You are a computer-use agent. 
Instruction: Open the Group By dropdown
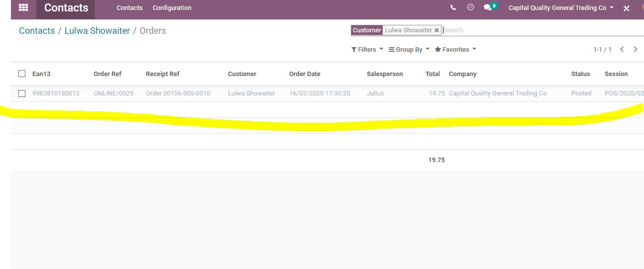[409, 49]
